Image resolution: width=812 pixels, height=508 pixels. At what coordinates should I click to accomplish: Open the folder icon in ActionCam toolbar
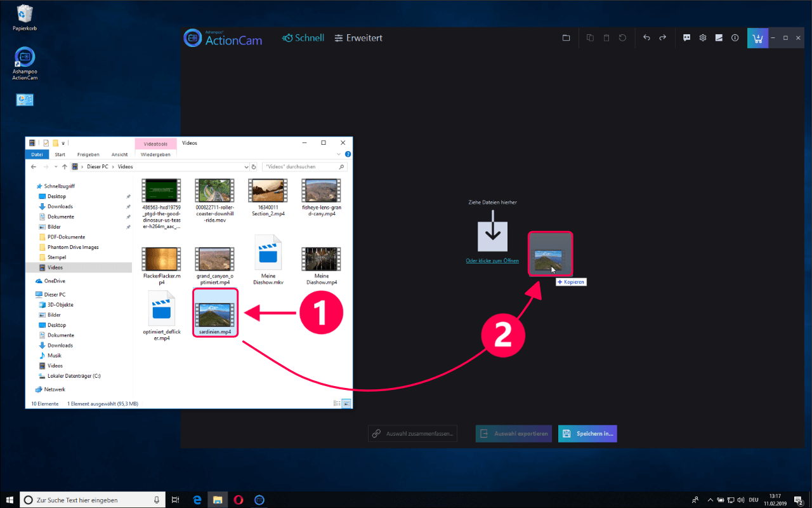point(566,38)
